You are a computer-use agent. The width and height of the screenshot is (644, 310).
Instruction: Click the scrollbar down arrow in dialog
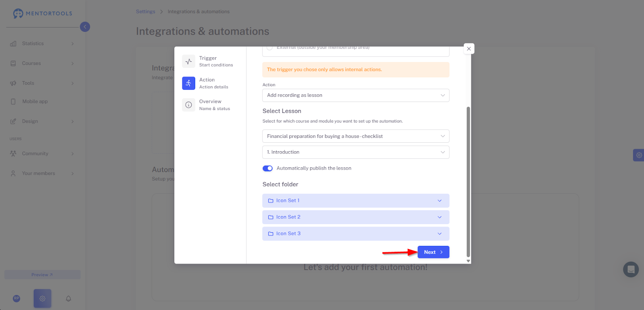coord(468,261)
